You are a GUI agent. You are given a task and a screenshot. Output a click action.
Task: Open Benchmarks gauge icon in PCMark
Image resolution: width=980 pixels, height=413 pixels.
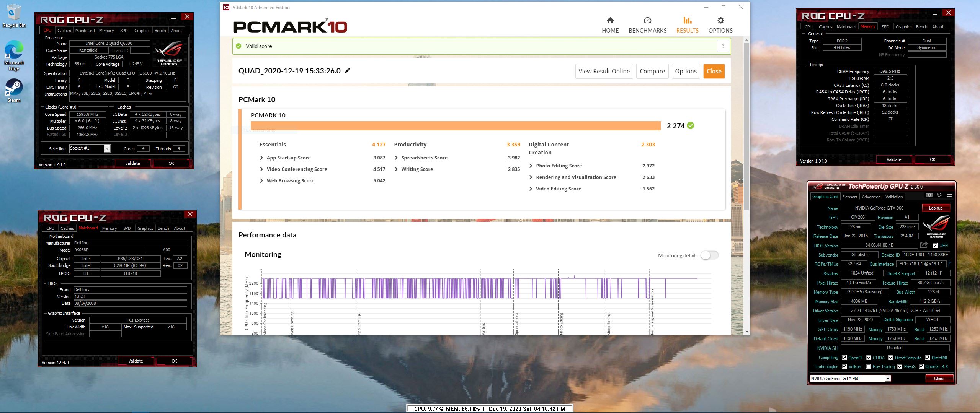(x=647, y=20)
